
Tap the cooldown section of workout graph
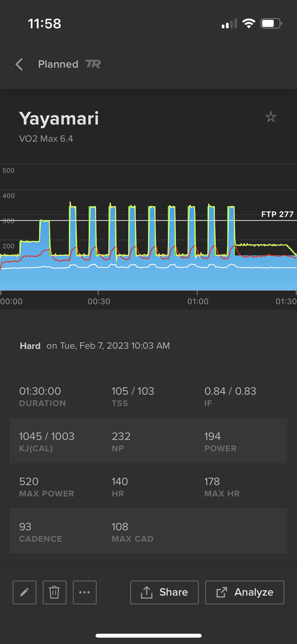(265, 267)
